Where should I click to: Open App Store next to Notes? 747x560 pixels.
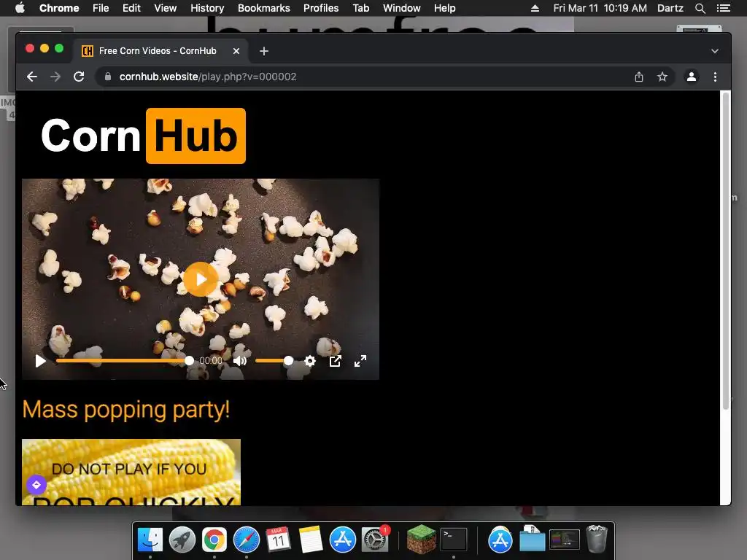(x=343, y=540)
